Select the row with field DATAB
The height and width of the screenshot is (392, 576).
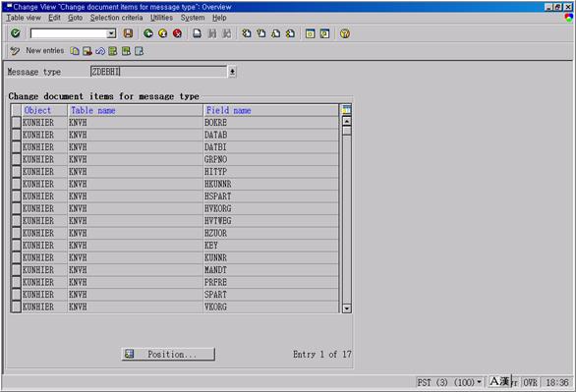point(16,135)
